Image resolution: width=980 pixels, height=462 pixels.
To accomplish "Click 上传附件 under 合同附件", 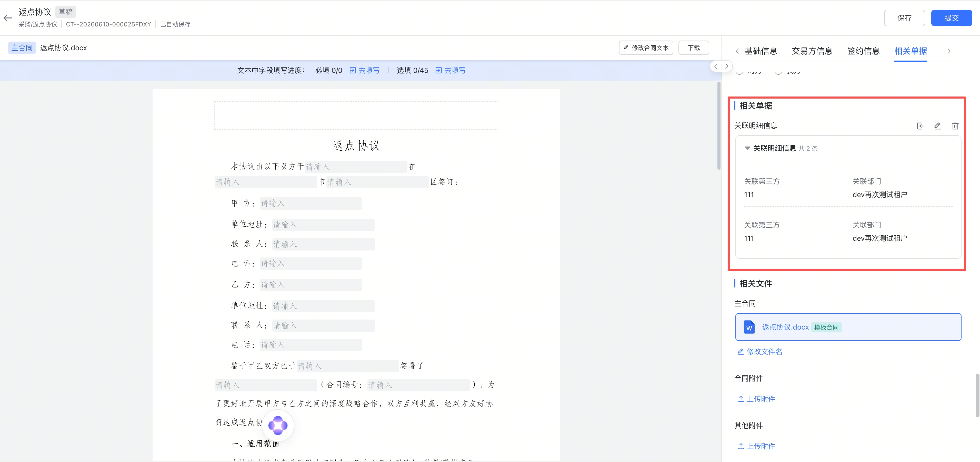I will [756, 399].
